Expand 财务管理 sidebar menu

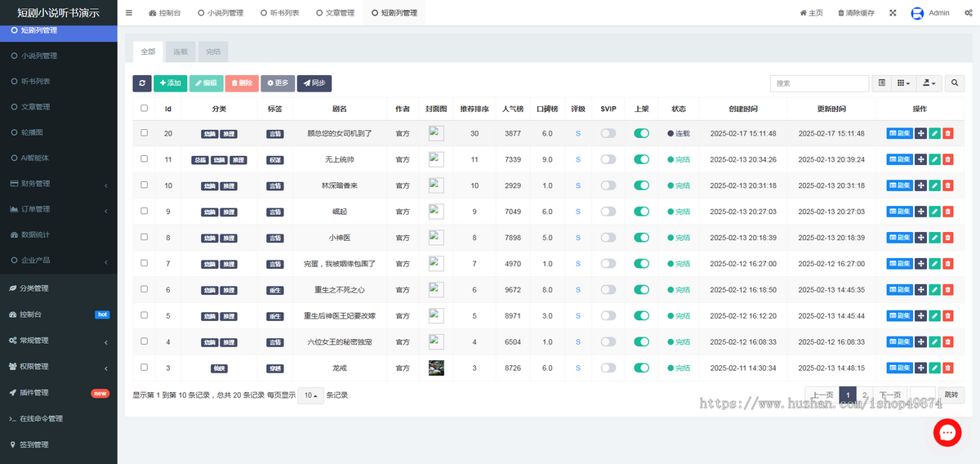59,184
